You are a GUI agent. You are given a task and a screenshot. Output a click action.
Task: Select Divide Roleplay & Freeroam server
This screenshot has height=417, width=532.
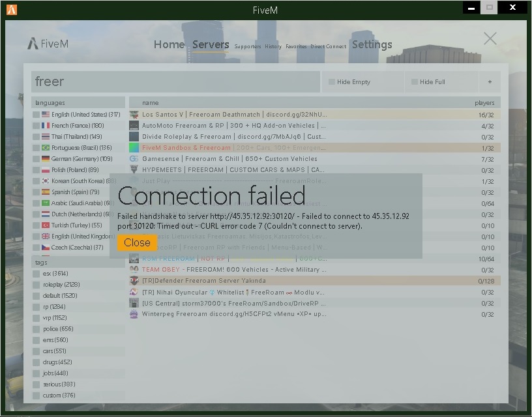click(314, 137)
